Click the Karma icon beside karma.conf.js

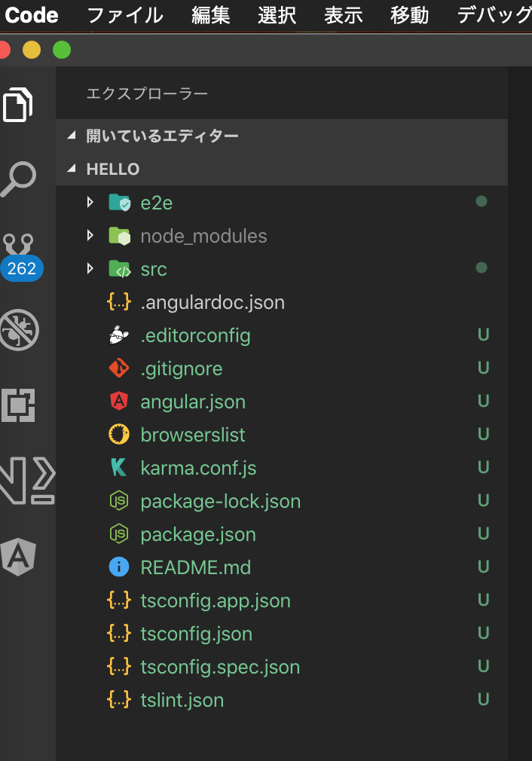(119, 468)
